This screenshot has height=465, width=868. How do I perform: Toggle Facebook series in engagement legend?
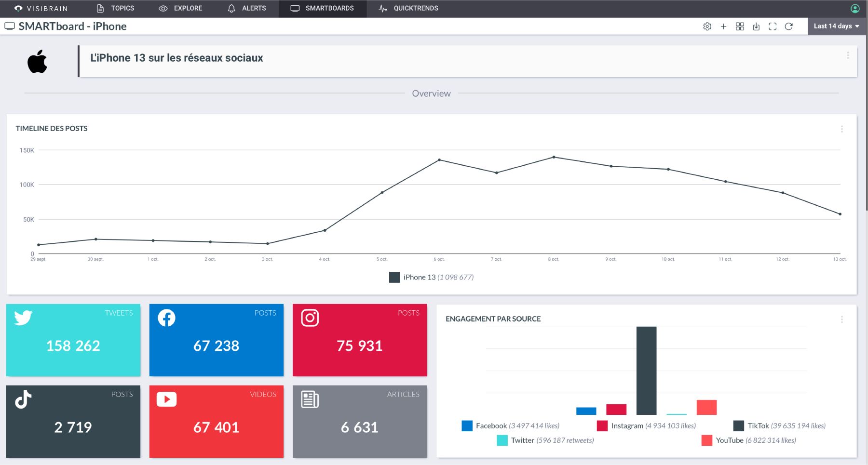click(511, 426)
